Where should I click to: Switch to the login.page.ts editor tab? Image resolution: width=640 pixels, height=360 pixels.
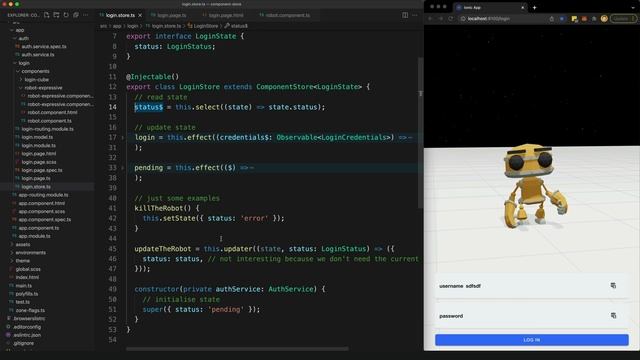(x=171, y=15)
